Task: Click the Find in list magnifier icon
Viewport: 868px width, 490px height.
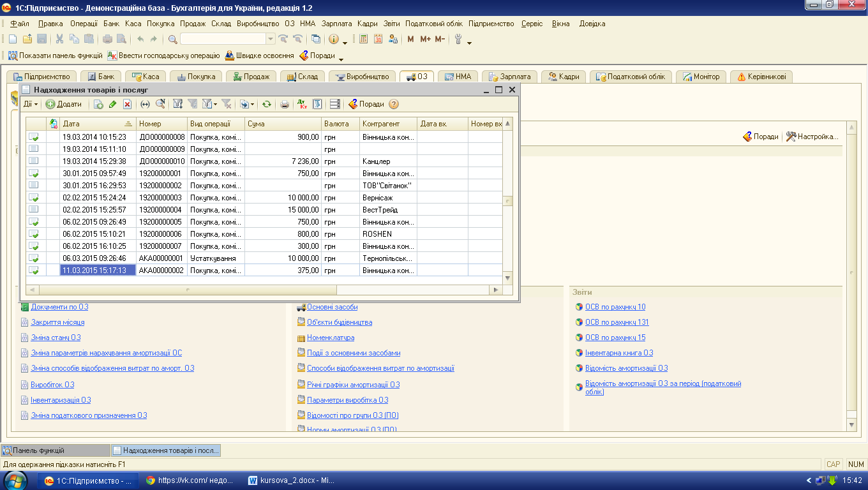Action: 160,104
